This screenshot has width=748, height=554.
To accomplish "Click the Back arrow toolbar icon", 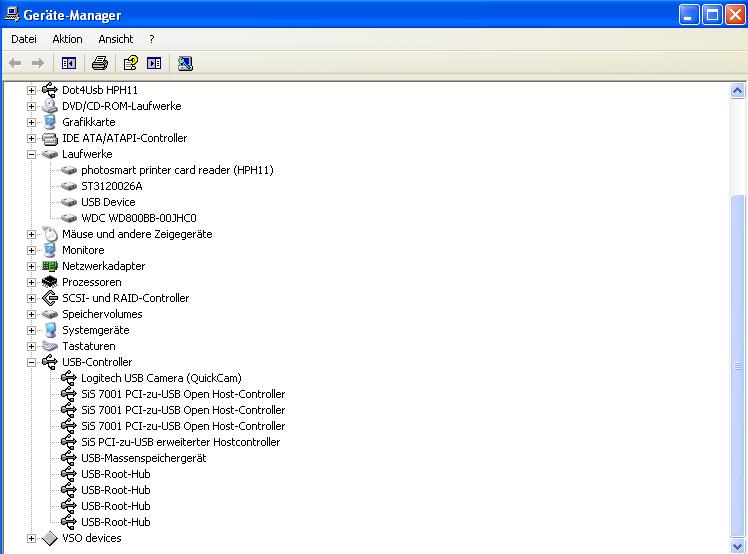I will 15,63.
